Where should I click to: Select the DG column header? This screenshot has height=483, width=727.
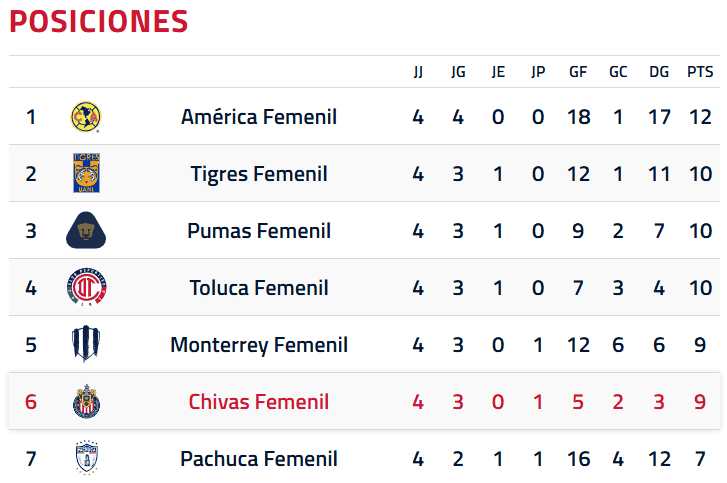click(659, 72)
